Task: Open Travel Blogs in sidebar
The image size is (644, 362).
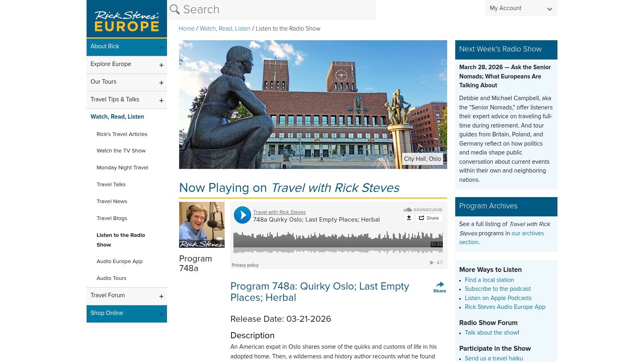Action: pyautogui.click(x=112, y=218)
